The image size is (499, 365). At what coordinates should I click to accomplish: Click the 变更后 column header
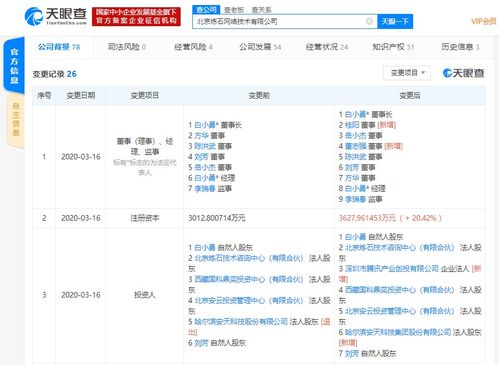point(410,96)
